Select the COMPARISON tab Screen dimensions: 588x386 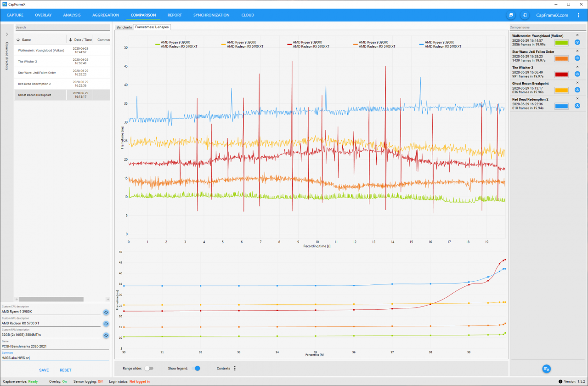point(143,15)
